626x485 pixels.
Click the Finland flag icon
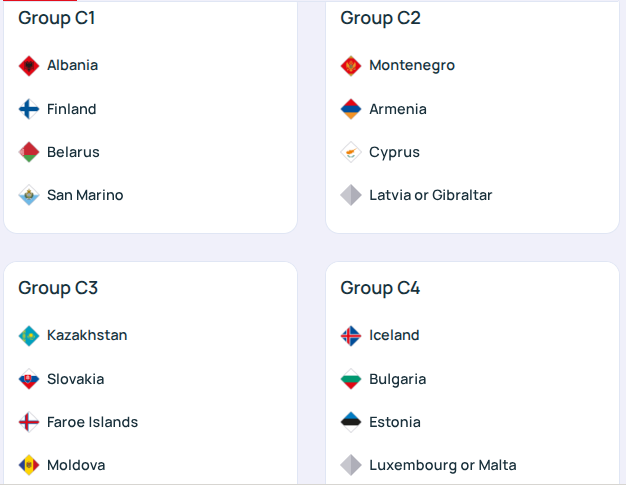tap(29, 109)
